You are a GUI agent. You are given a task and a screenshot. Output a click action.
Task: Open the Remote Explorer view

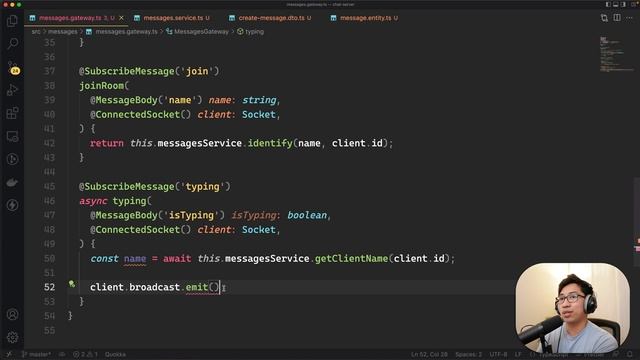point(12,136)
